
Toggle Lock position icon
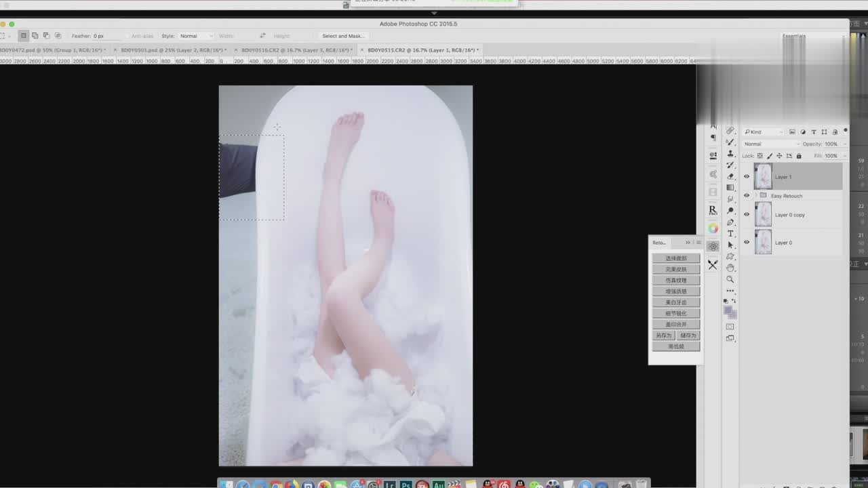point(778,156)
